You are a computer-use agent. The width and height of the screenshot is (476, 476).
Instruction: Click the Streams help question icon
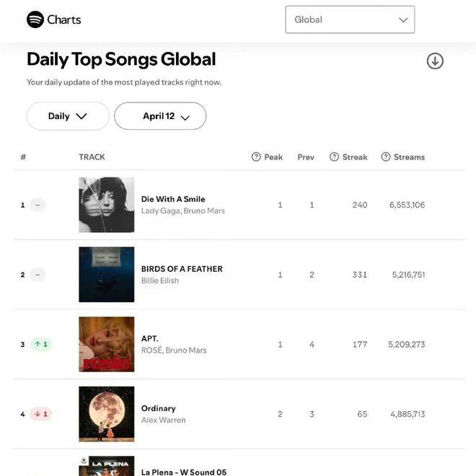(386, 157)
